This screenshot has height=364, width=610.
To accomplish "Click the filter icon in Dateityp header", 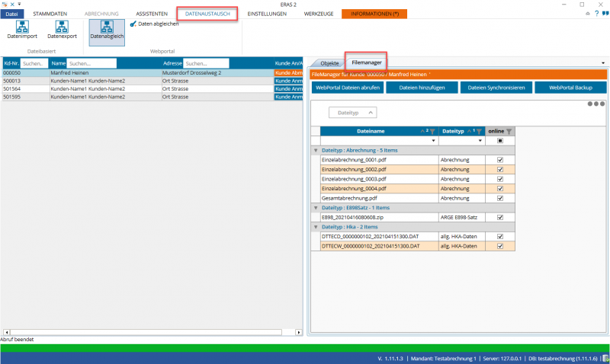I will point(479,131).
